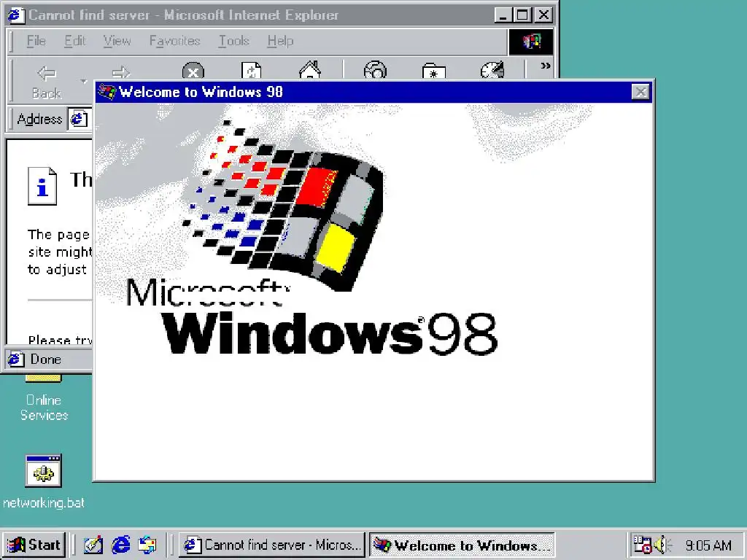The image size is (747, 560).
Task: Click the Internet Explorer title bar icon
Action: [16, 15]
